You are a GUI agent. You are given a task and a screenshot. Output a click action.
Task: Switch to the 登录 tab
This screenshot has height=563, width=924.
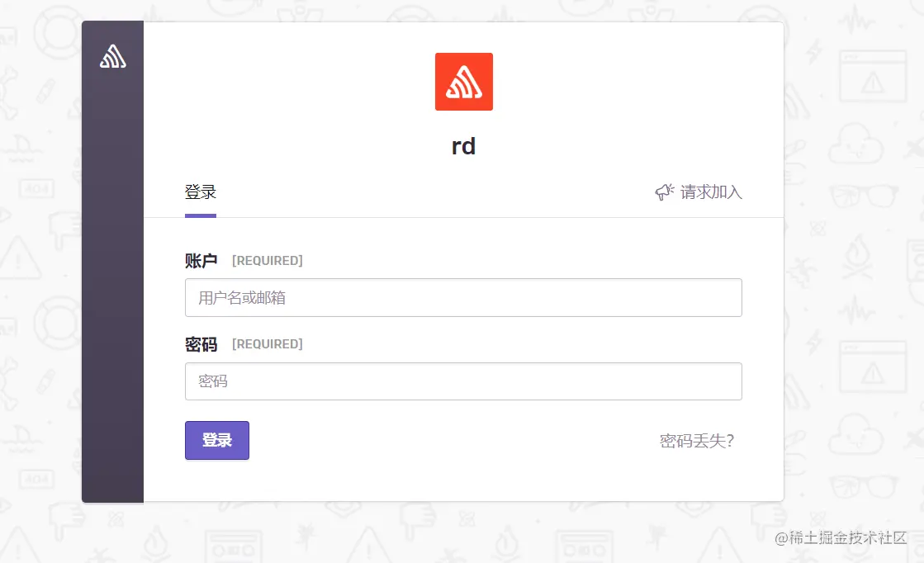click(201, 192)
